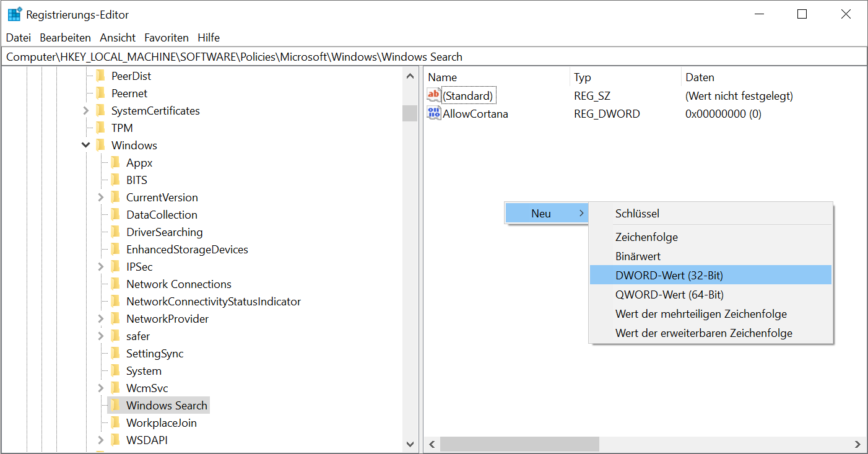Screen dimensions: 868x454
Task: Click the EnhancedStorageDevices folder icon
Action: tap(116, 250)
